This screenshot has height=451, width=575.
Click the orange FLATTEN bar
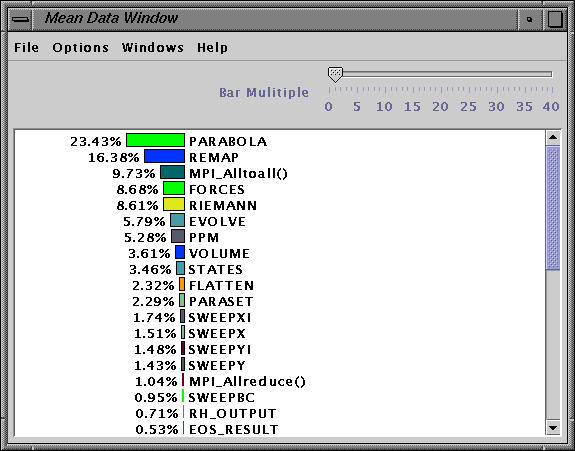point(182,285)
